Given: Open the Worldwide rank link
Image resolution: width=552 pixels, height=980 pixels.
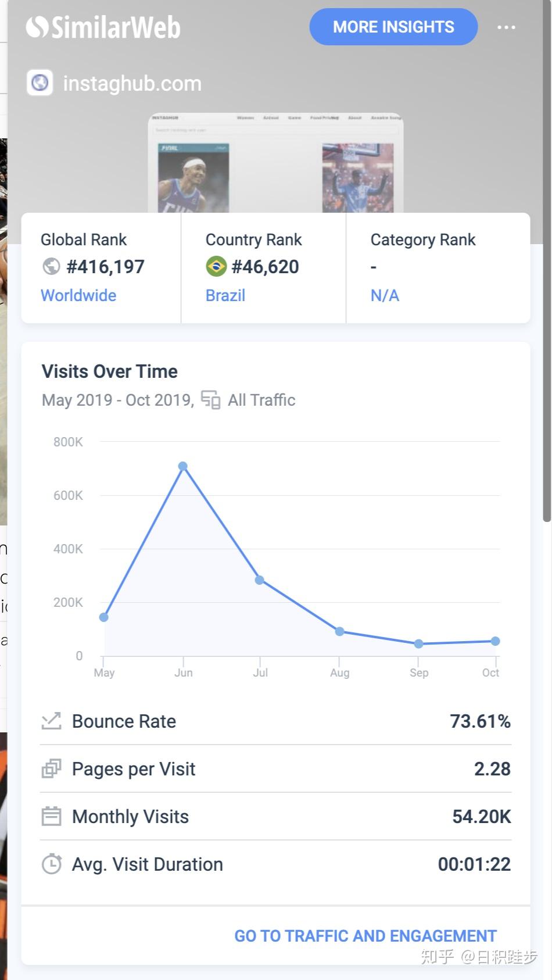Looking at the screenshot, I should (x=78, y=295).
